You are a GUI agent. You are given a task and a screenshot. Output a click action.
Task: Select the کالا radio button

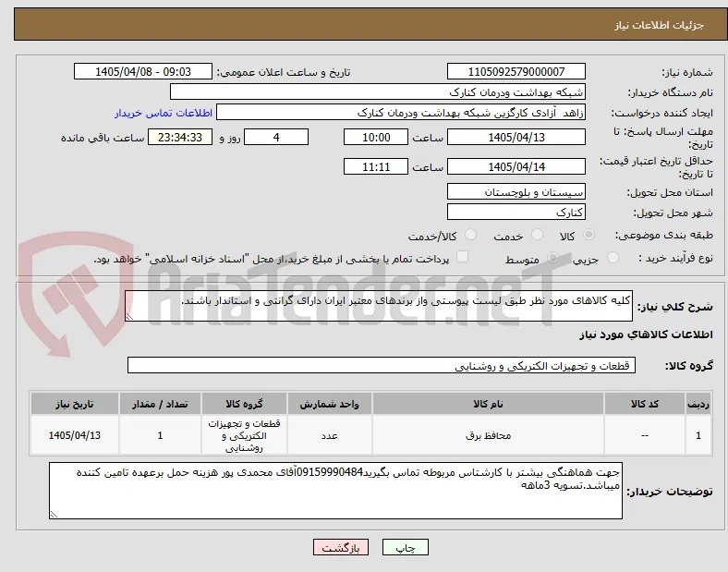click(x=588, y=235)
